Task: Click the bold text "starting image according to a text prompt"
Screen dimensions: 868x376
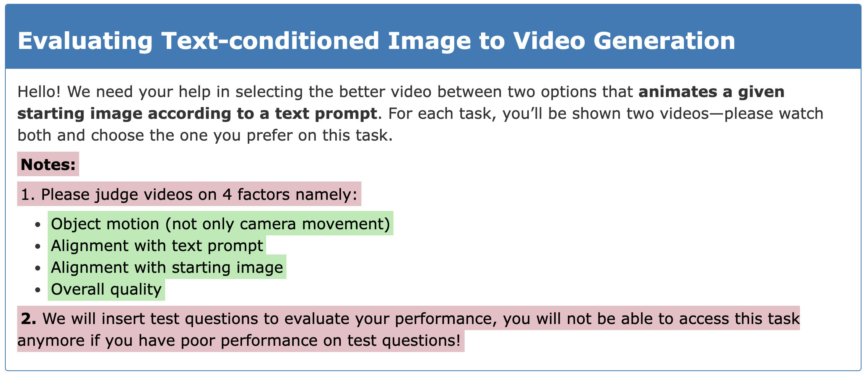Action: tap(197, 113)
